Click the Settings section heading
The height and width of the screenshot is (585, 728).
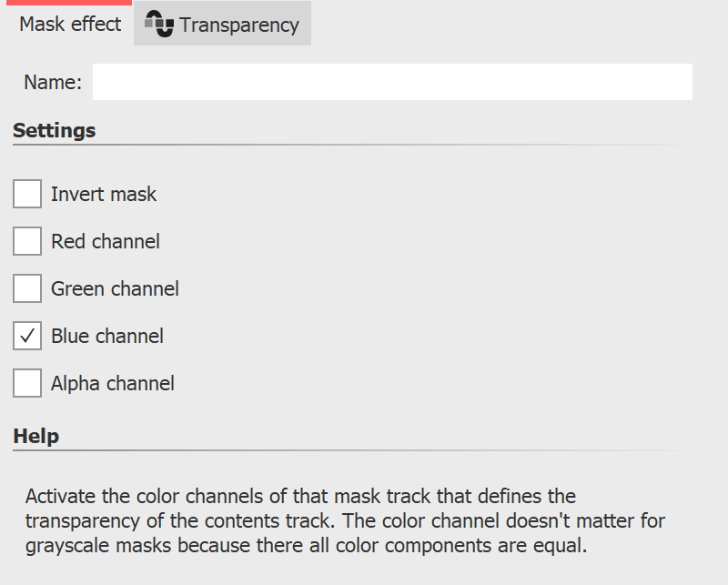tap(54, 130)
